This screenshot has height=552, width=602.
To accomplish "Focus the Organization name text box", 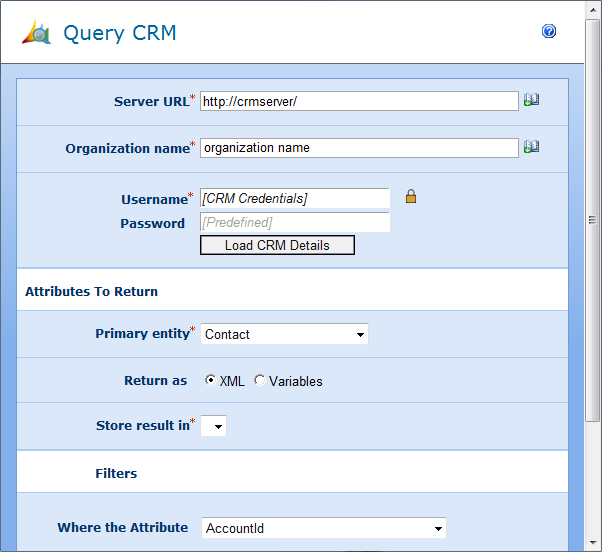I will point(359,148).
